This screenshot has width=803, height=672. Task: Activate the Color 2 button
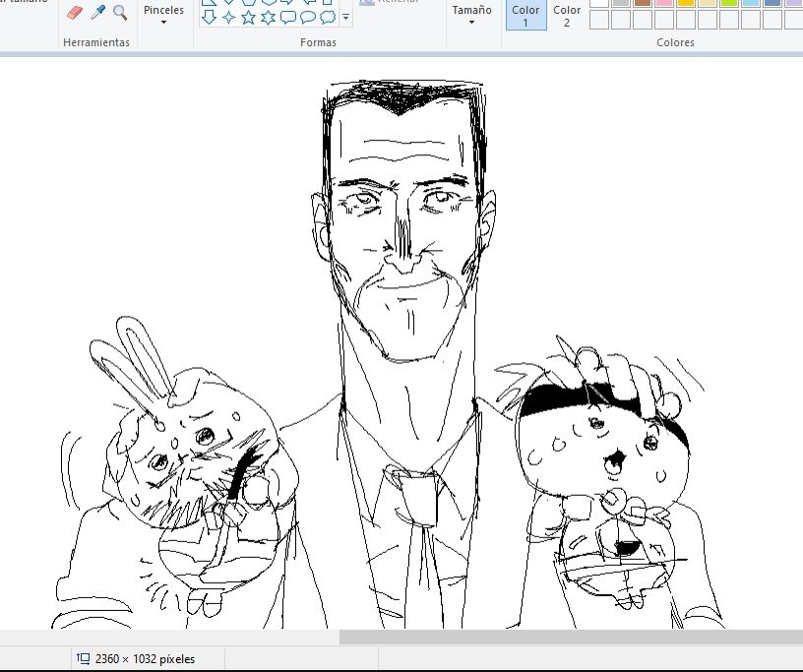567,16
